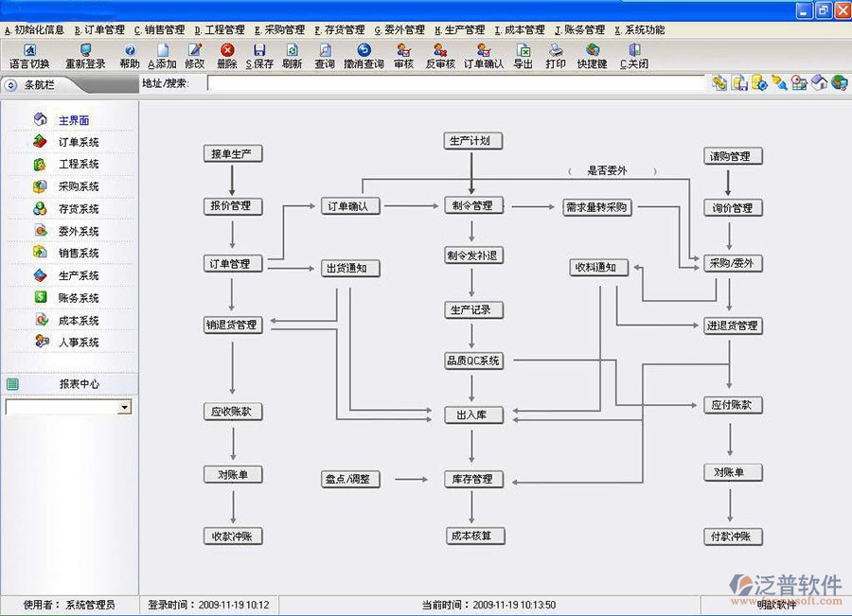Open the 订单管理 menu in menu bar
852x616 pixels.
click(99, 30)
